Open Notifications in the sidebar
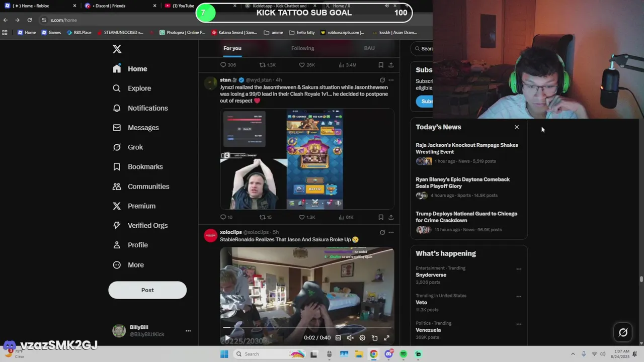 140,108
